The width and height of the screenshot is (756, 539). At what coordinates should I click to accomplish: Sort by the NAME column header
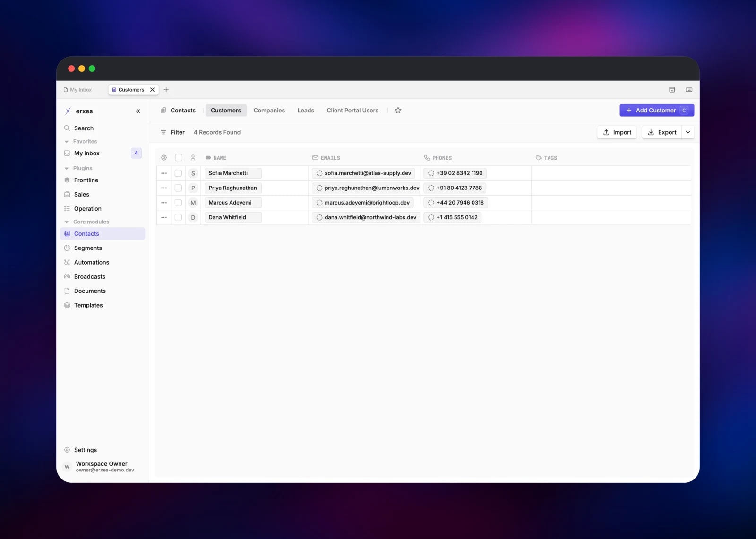click(x=216, y=158)
